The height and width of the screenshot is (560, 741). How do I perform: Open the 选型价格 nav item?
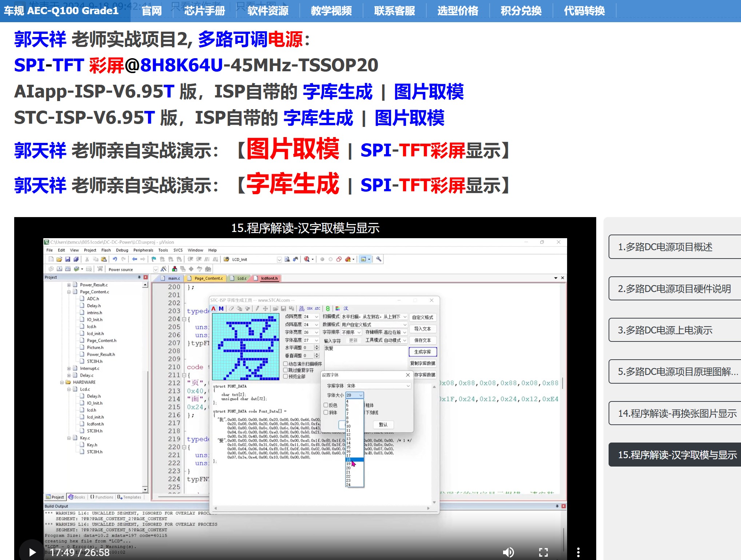458,11
